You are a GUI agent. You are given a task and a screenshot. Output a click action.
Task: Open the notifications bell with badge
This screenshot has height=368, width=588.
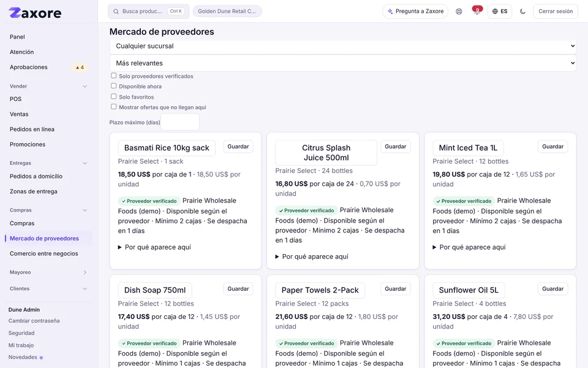click(477, 11)
